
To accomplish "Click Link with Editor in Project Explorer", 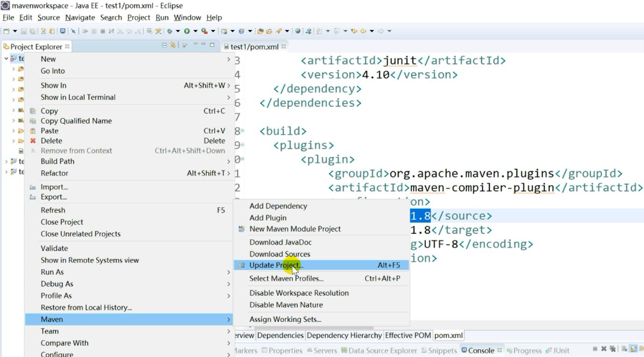I will (x=173, y=45).
